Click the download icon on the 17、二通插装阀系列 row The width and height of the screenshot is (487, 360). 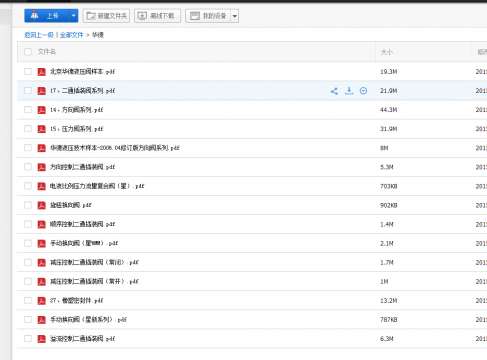(349, 91)
